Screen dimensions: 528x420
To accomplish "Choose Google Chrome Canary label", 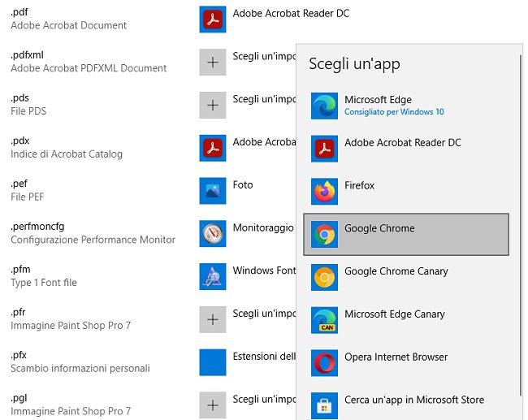I will [396, 271].
